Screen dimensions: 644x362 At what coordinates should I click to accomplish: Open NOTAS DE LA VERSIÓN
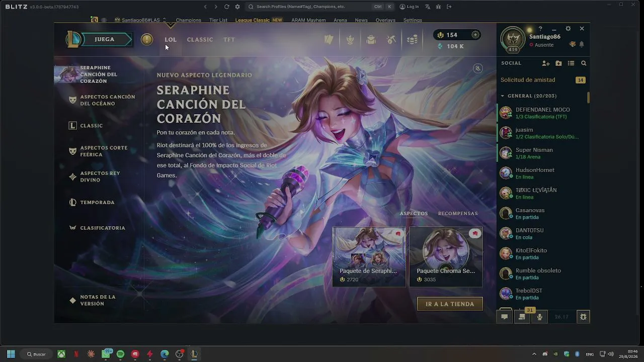99,300
